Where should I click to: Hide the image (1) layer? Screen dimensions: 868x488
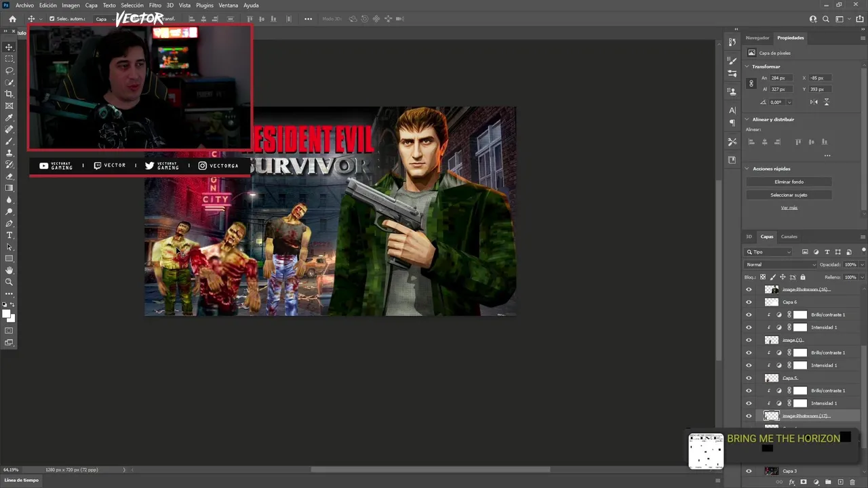pyautogui.click(x=749, y=340)
